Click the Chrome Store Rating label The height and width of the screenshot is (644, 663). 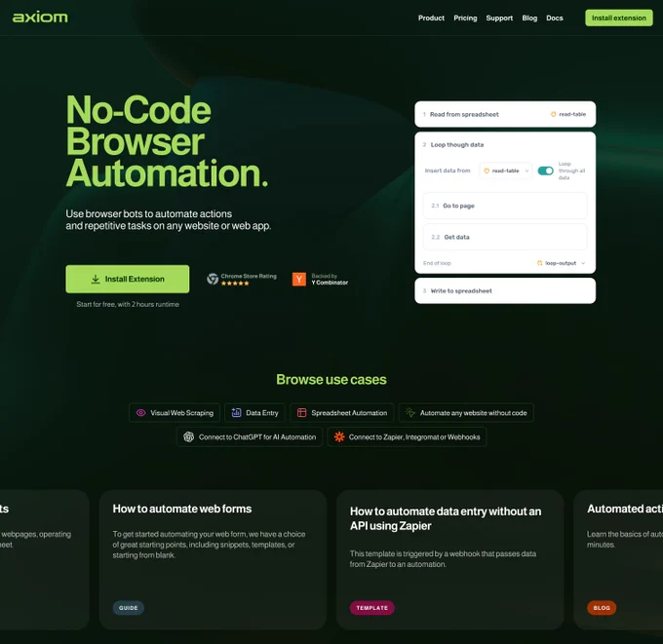pos(249,276)
